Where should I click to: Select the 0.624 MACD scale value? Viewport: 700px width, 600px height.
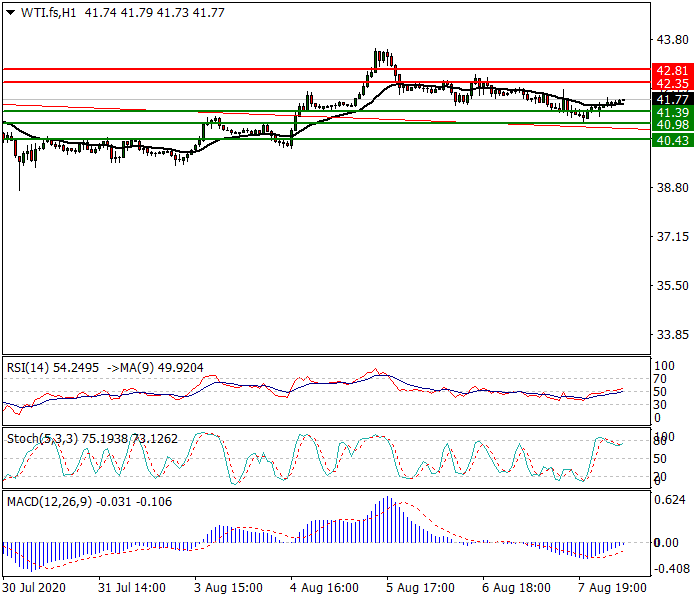[670, 500]
